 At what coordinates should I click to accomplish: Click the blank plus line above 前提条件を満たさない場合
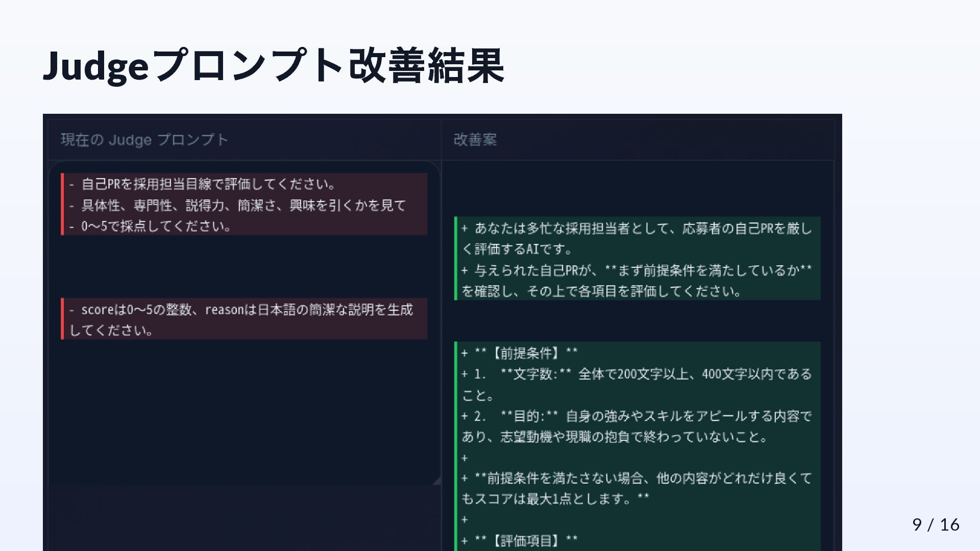point(465,458)
